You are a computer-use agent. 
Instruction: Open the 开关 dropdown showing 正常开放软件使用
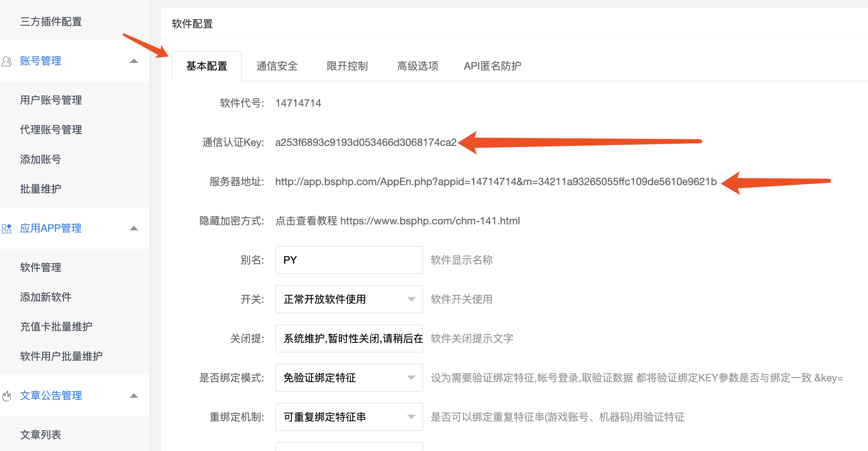click(x=349, y=299)
